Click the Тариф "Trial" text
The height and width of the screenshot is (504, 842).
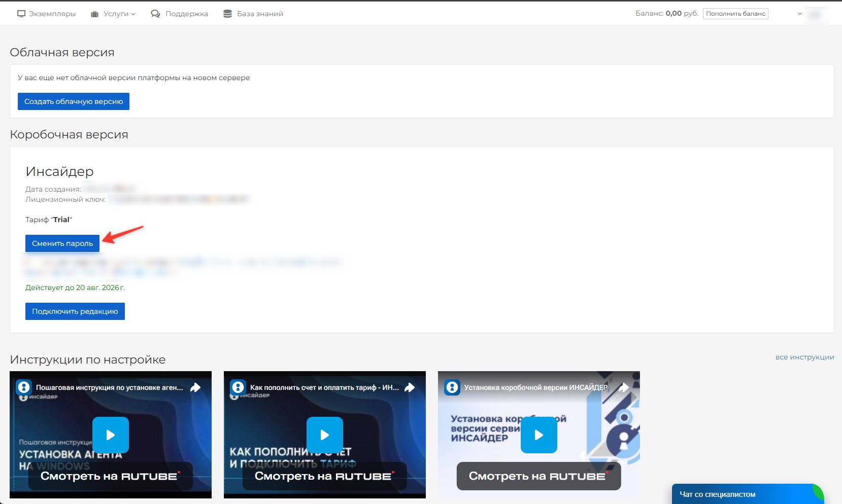tap(49, 220)
